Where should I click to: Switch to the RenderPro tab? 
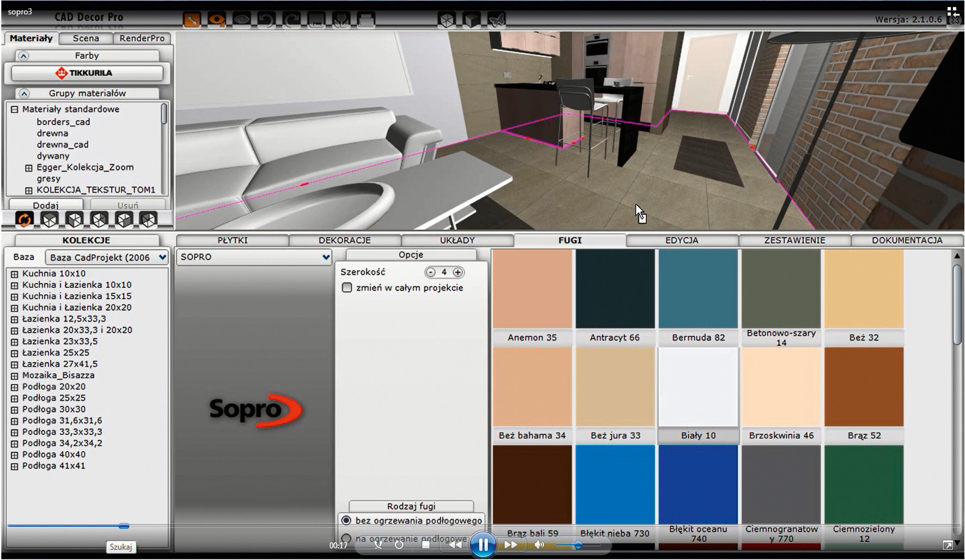(x=142, y=38)
